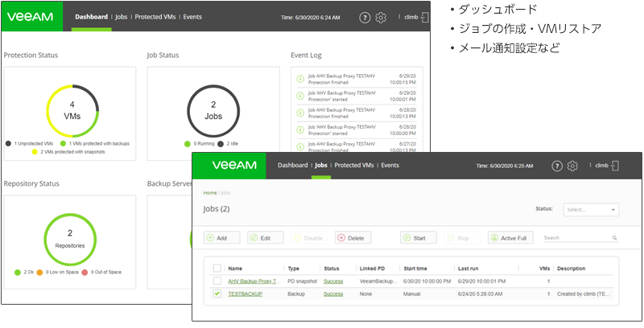Image resolution: width=644 pixels, height=328 pixels.
Task: Click Success status link of TESTBACKUP job
Action: pos(333,294)
